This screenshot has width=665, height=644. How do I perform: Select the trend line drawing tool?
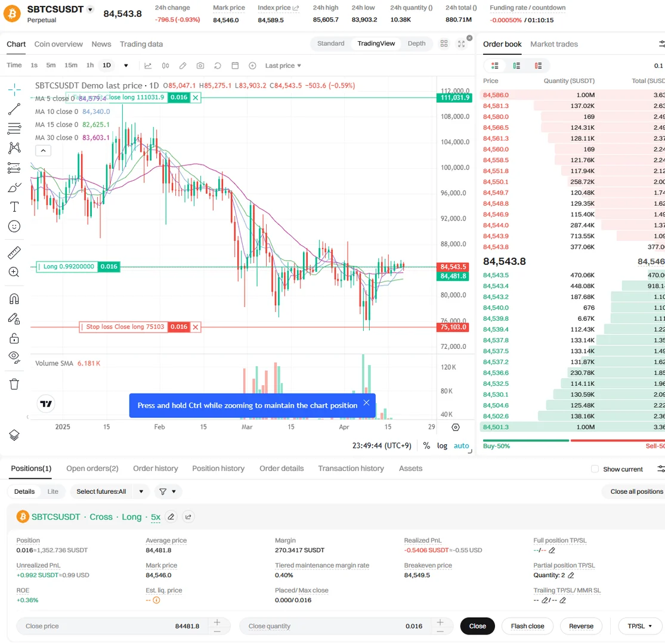[x=14, y=109]
